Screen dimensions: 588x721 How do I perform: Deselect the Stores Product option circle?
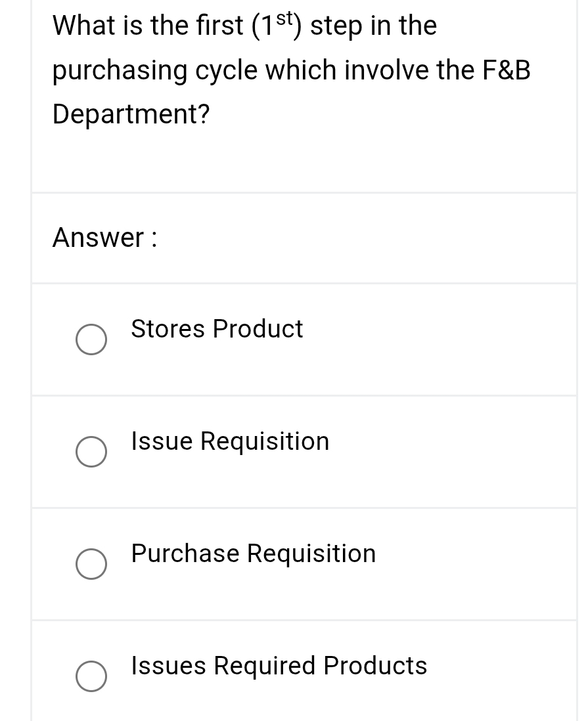(91, 339)
